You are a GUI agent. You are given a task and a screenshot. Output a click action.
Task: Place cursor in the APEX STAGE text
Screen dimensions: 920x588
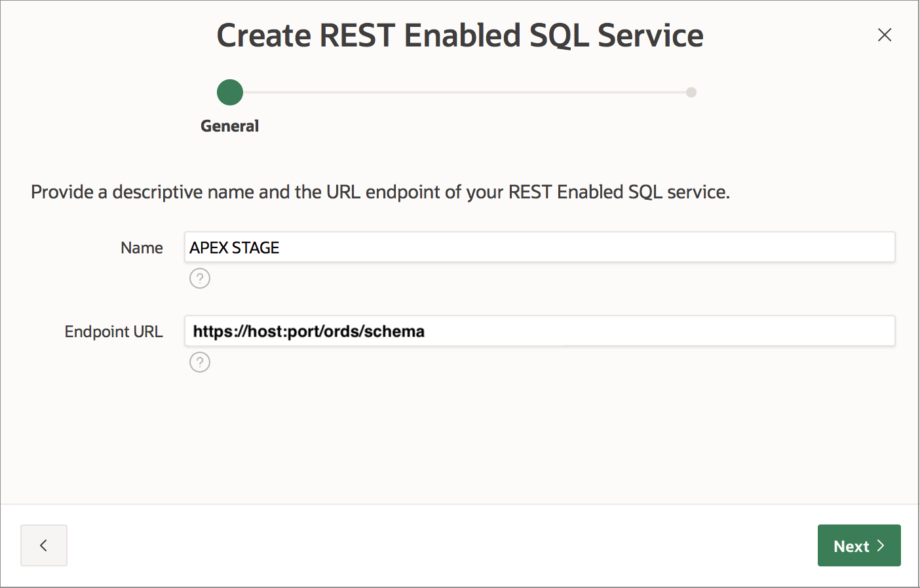point(235,248)
